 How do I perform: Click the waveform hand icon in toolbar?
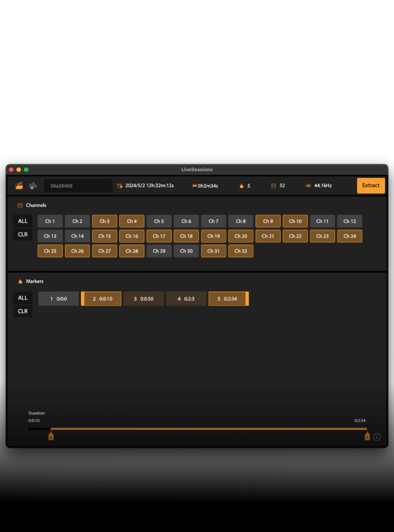32,186
